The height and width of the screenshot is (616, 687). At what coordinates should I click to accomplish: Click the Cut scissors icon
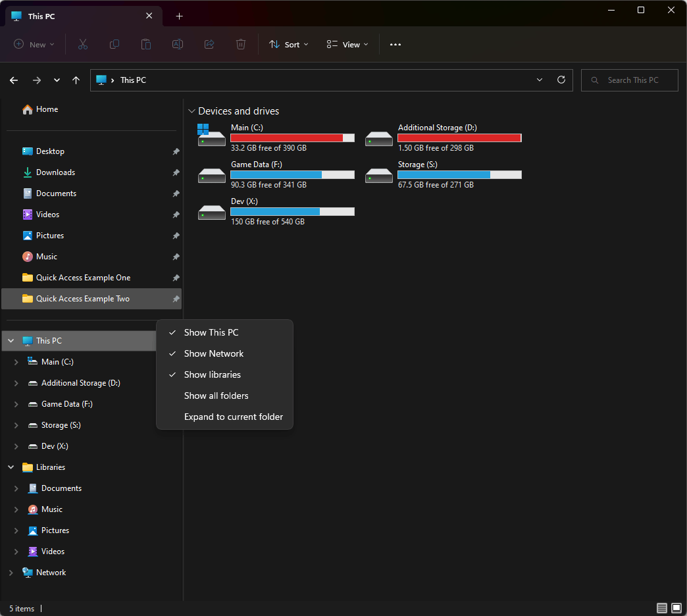tap(83, 44)
